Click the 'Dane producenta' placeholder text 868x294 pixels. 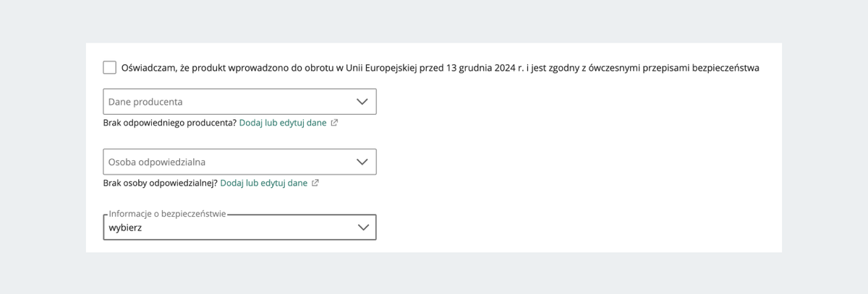tap(145, 102)
